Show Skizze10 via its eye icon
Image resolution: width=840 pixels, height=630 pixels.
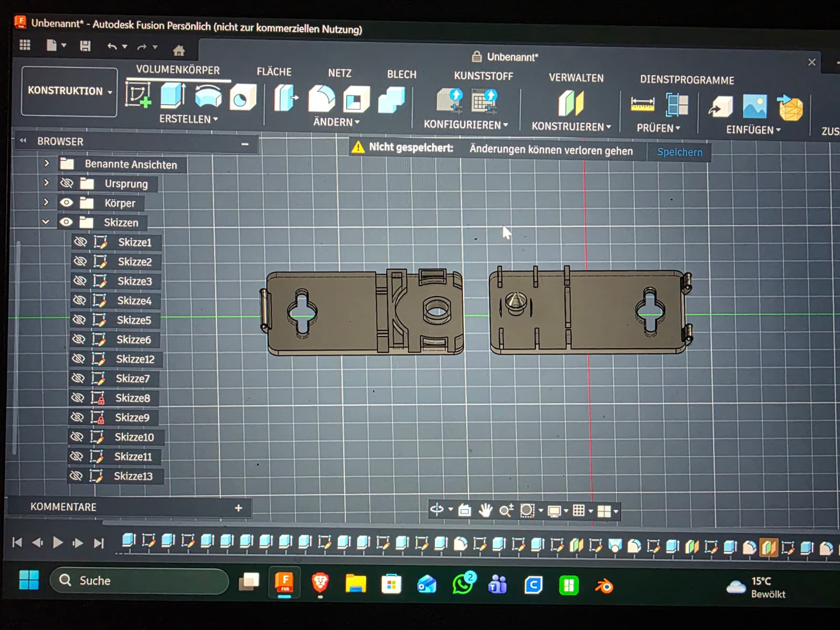(x=77, y=436)
